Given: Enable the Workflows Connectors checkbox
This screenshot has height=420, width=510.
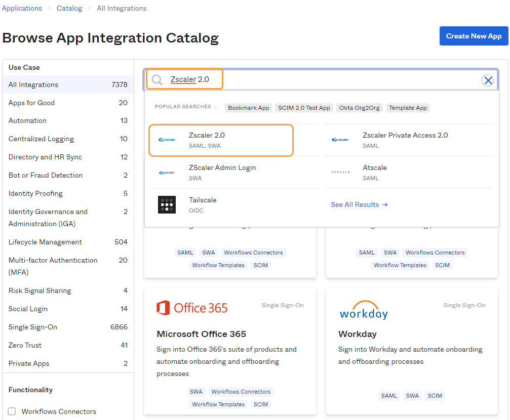Looking at the screenshot, I should 12,411.
